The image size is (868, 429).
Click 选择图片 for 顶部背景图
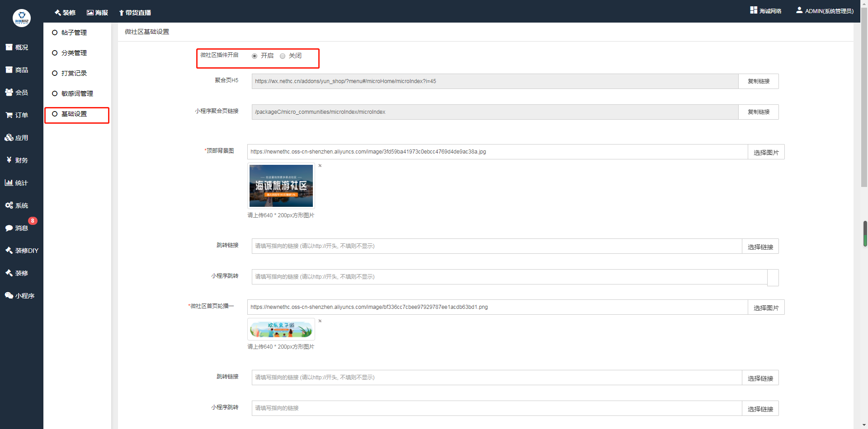coord(766,152)
